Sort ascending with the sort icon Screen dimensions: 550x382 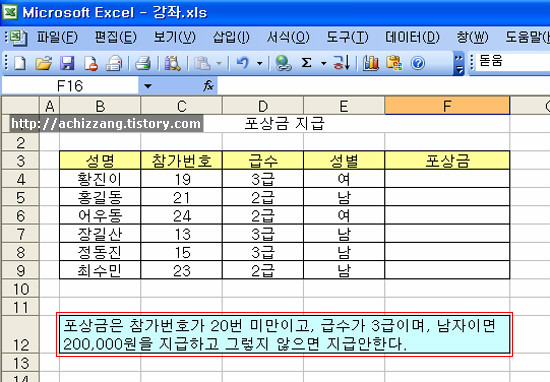(341, 63)
